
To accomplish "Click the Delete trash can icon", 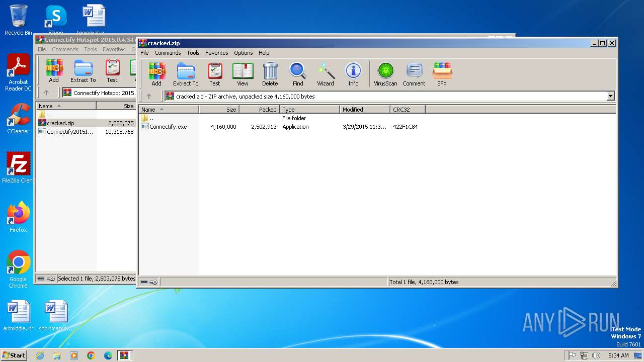I will click(x=270, y=74).
